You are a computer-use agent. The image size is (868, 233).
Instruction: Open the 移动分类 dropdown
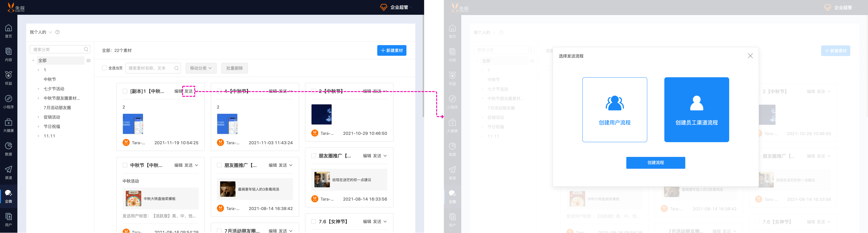tap(201, 68)
